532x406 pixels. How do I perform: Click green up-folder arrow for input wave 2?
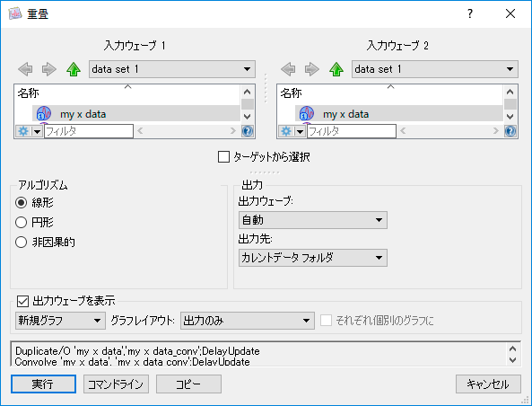click(336, 69)
